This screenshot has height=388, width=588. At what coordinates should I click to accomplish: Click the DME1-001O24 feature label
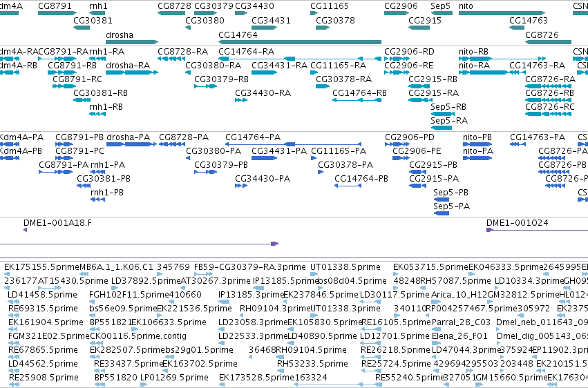(517, 223)
